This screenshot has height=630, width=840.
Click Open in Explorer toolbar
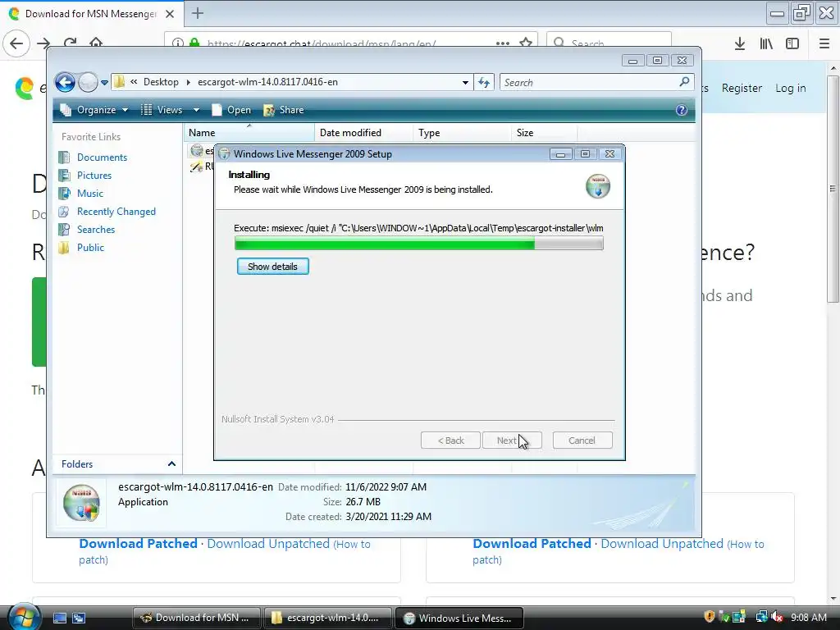coord(231,110)
